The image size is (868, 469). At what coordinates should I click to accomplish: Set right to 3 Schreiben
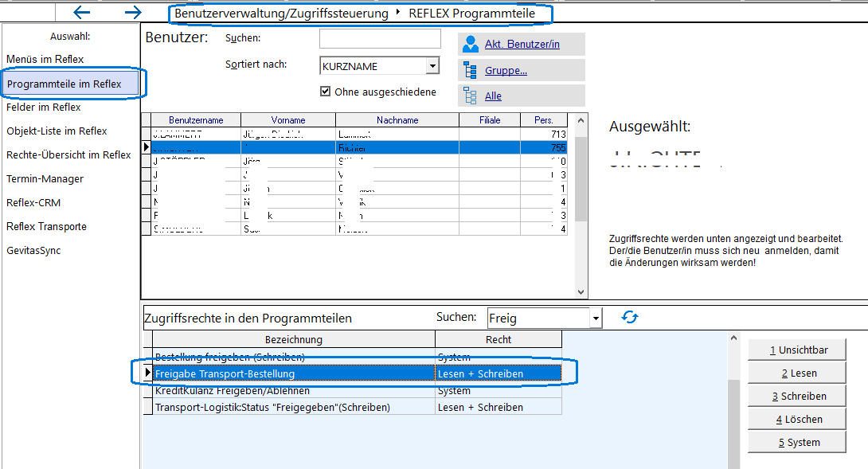(x=797, y=397)
